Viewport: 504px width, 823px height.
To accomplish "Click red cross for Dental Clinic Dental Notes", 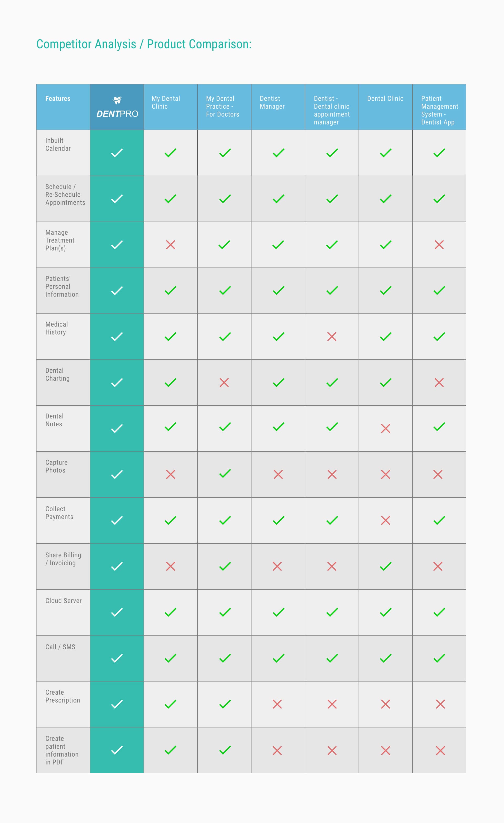I will (385, 428).
